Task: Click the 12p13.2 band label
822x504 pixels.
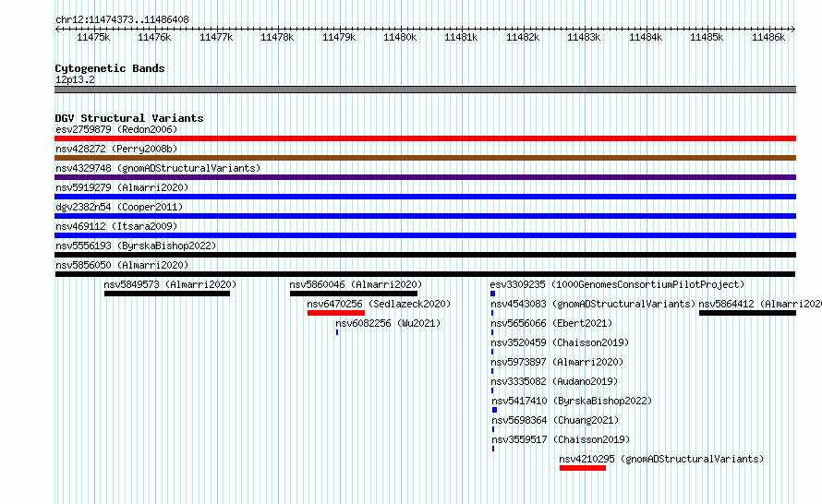Action: 75,79
